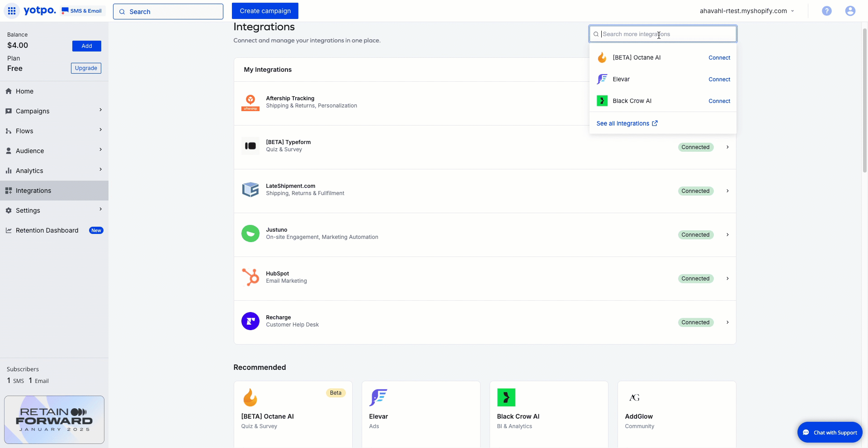
Task: Click the Upgrade plan button
Action: [x=86, y=68]
